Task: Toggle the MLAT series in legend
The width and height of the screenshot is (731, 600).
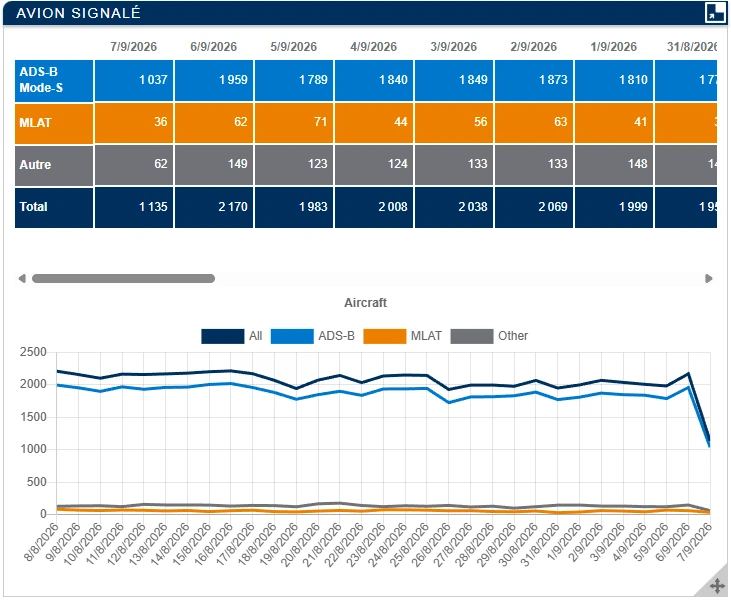Action: [385, 336]
